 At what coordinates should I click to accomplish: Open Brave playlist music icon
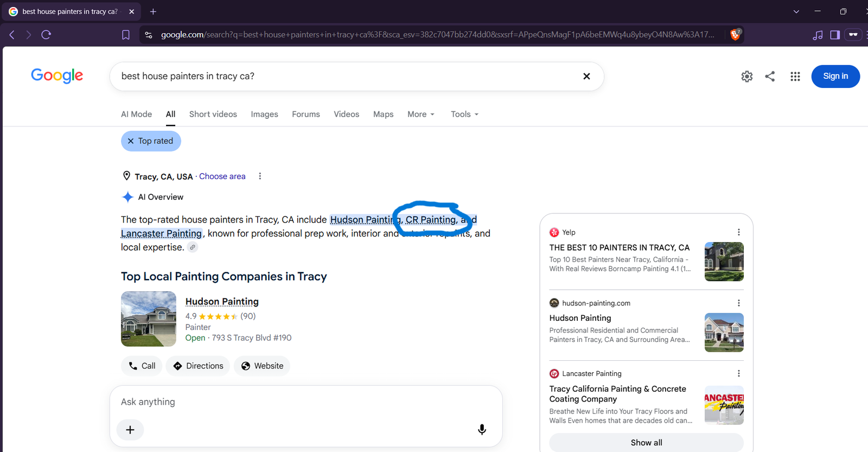click(x=818, y=35)
